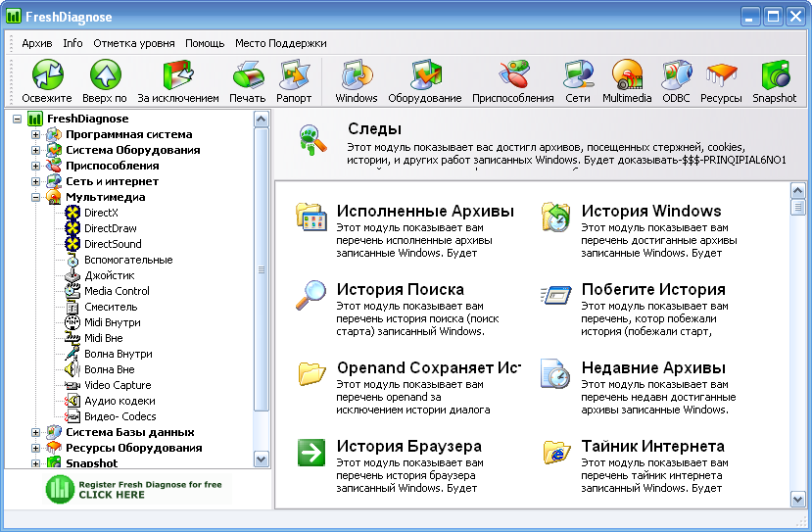Open the История Поиска heading link

coord(401,289)
